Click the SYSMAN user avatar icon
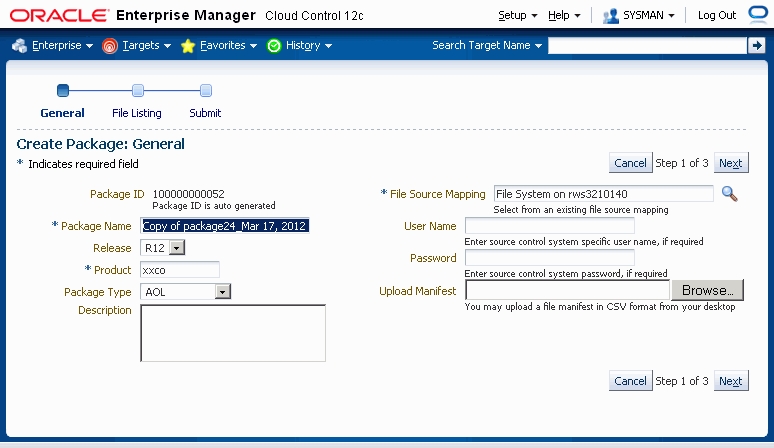 (x=611, y=16)
